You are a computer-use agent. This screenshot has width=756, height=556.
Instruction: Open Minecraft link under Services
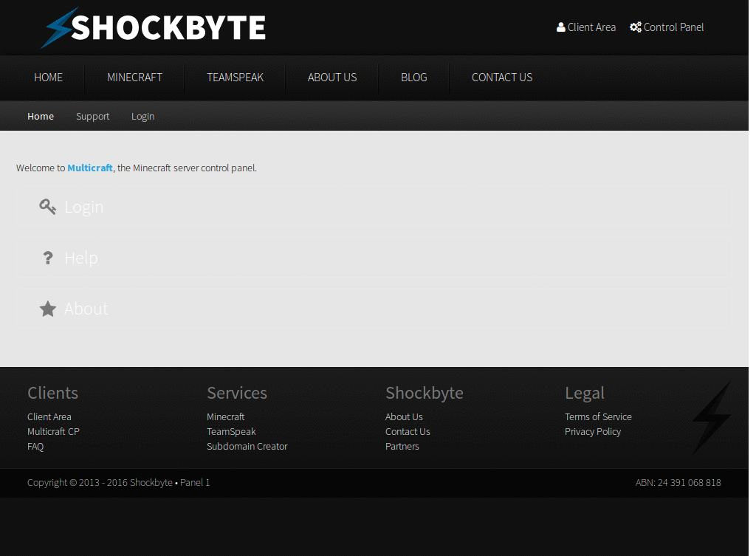tap(226, 416)
